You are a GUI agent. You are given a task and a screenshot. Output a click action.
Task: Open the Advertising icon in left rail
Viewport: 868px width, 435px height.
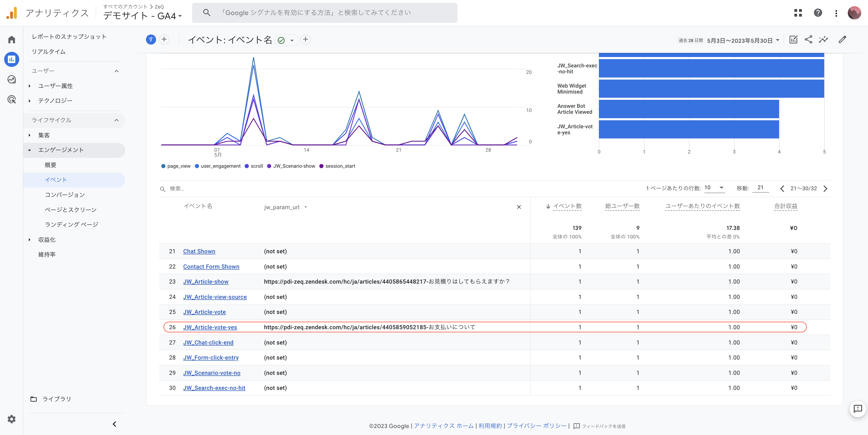click(x=11, y=99)
